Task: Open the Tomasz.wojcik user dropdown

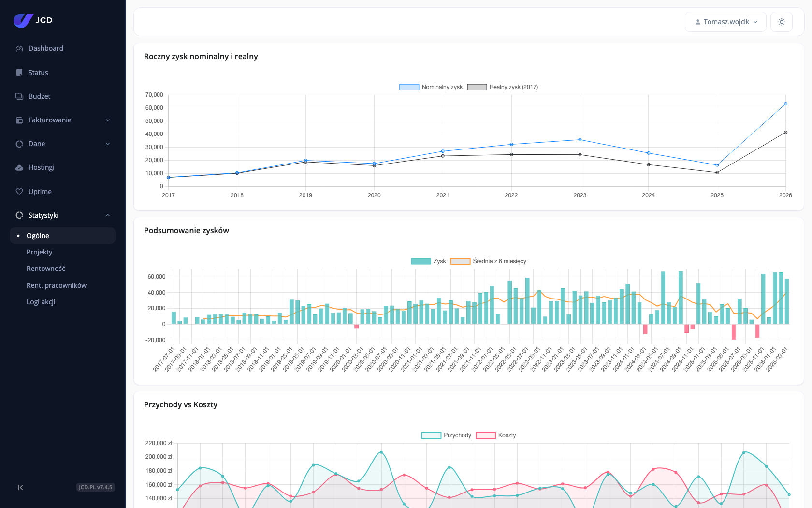Action: click(x=725, y=22)
